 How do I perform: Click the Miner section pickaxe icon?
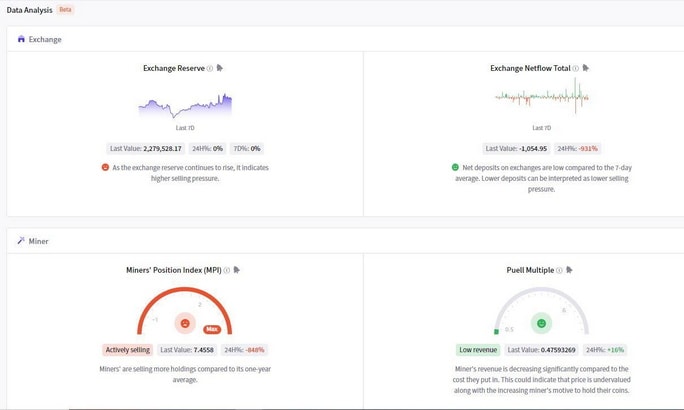[x=21, y=241]
